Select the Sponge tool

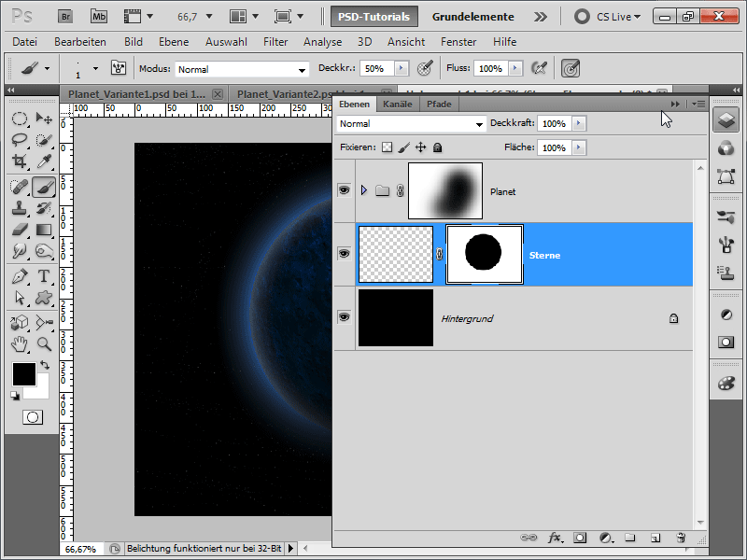44,251
